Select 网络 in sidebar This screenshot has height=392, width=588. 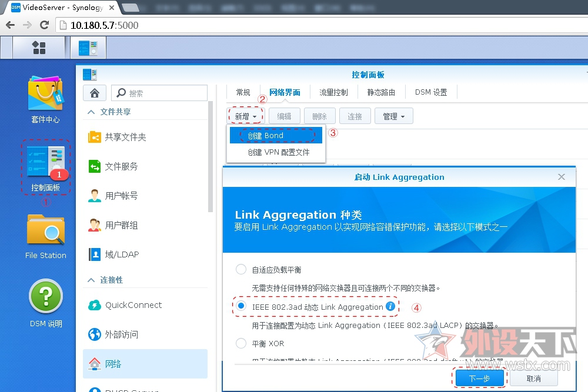click(x=145, y=364)
